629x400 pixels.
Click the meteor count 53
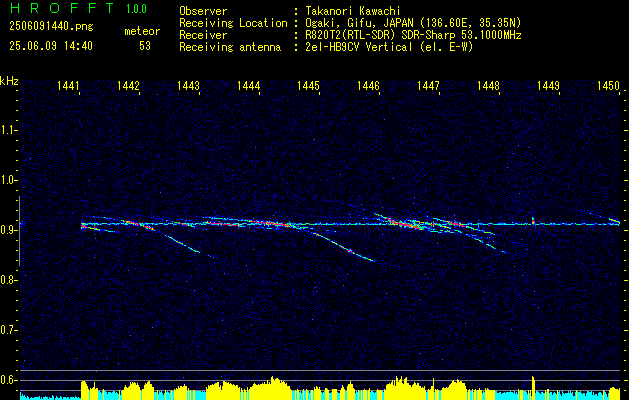(x=145, y=46)
